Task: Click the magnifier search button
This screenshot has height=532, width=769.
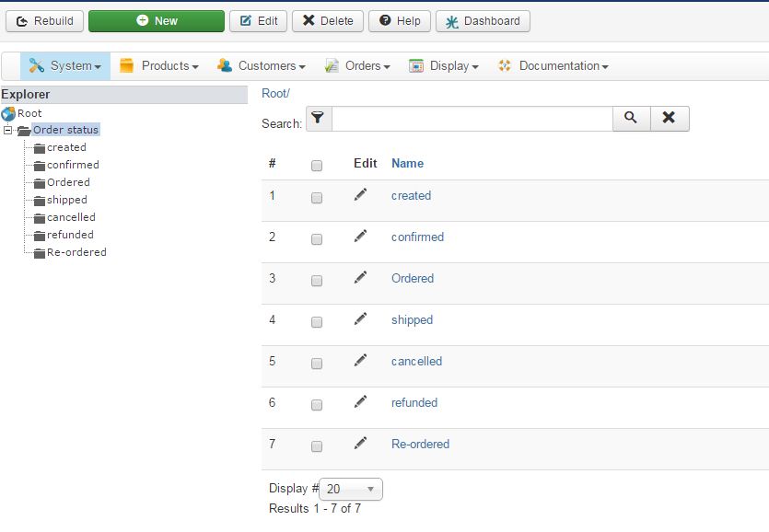Action: pos(631,119)
